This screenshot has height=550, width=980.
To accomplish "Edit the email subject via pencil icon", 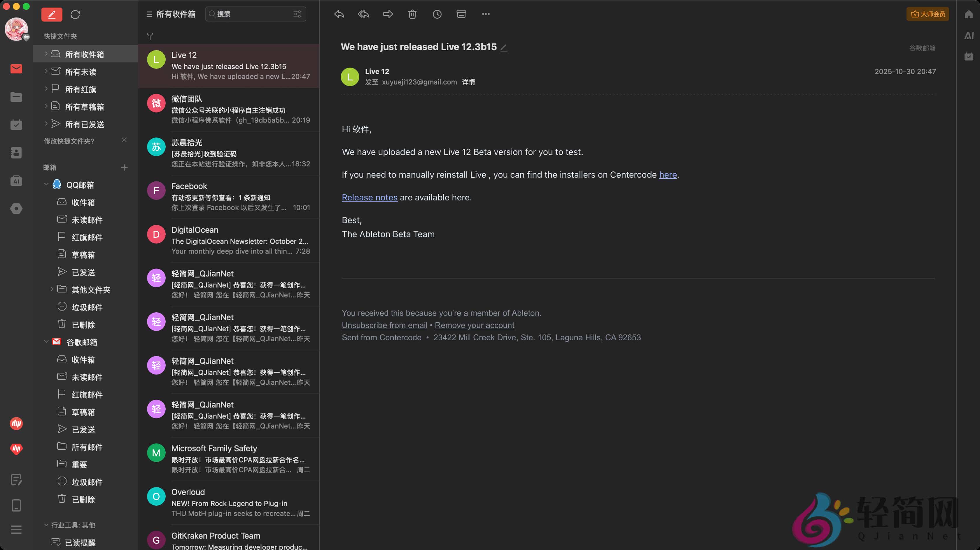I will [503, 47].
